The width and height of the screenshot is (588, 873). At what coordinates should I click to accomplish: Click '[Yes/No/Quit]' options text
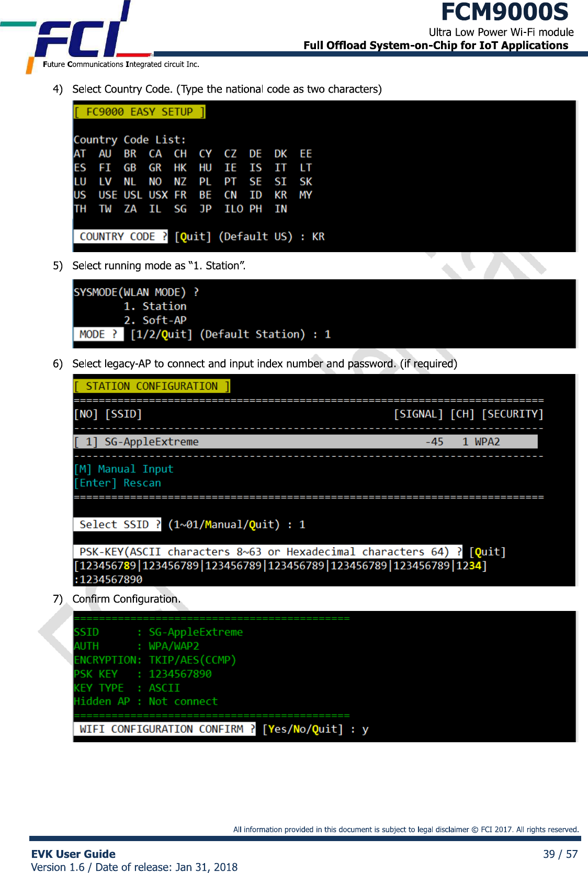pos(302,729)
